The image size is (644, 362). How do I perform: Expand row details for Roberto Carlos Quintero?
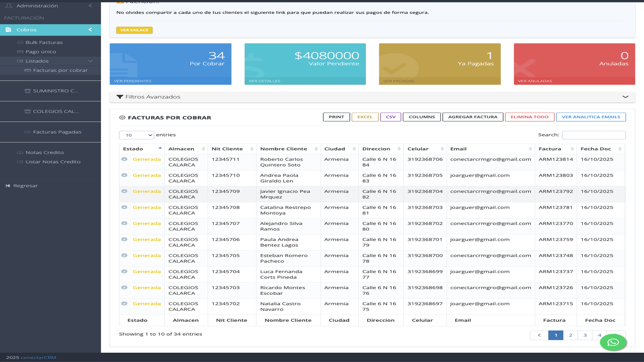(x=124, y=159)
